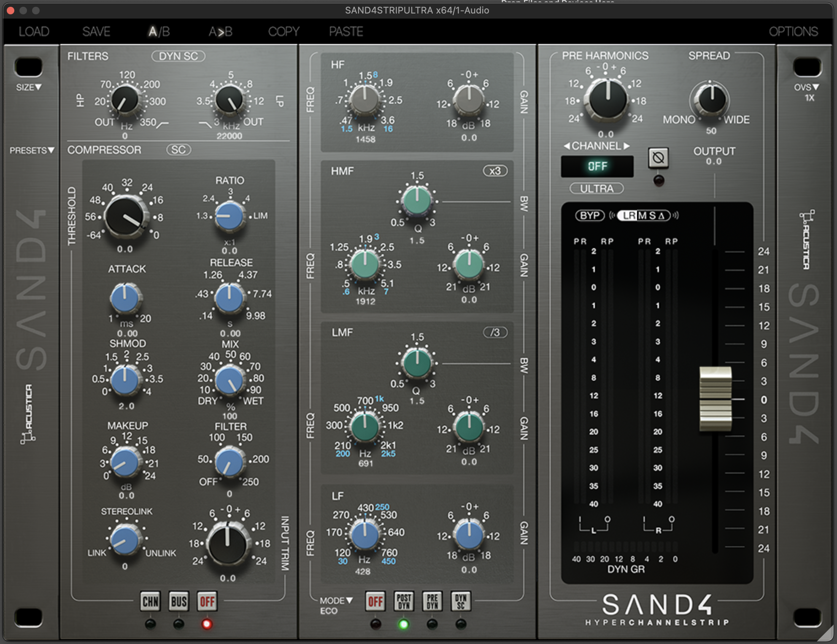The image size is (837, 644).
Task: Toggle the BYP bypass button
Action: coord(589,216)
